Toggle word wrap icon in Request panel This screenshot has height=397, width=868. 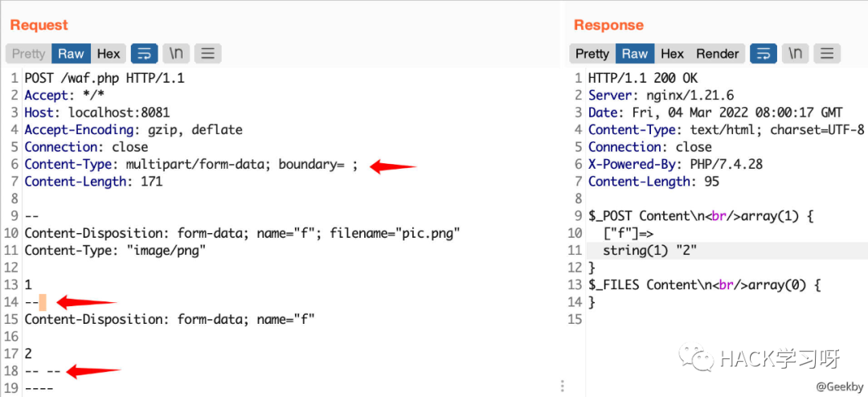pos(145,54)
